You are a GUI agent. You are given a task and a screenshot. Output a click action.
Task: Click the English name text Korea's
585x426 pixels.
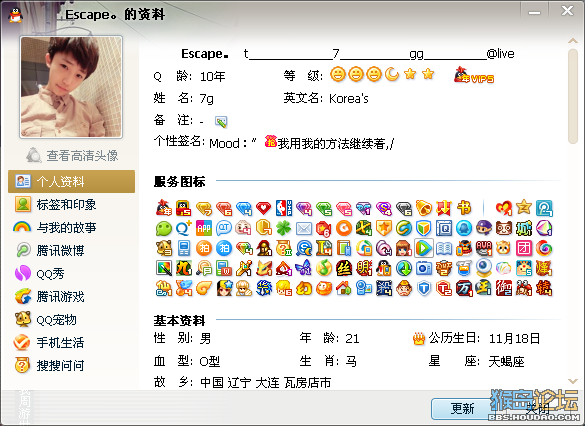click(348, 98)
